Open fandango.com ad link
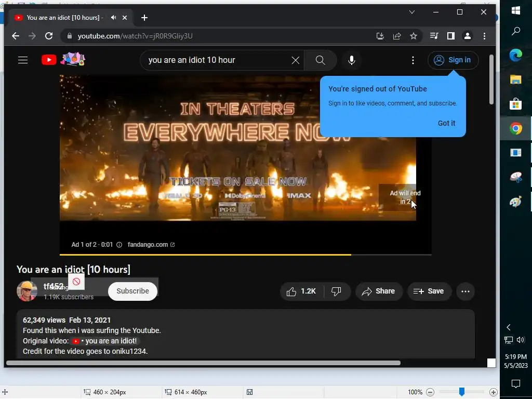The height and width of the screenshot is (399, 532). tap(151, 245)
